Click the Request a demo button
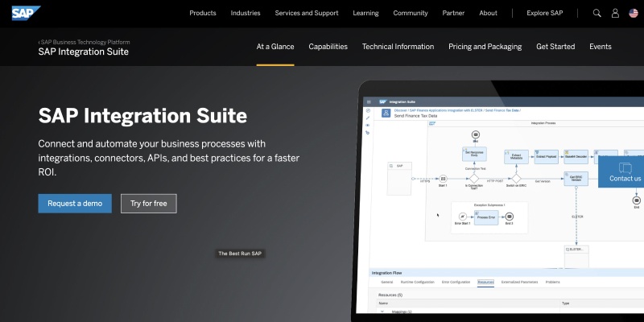644x322 pixels. pyautogui.click(x=75, y=204)
